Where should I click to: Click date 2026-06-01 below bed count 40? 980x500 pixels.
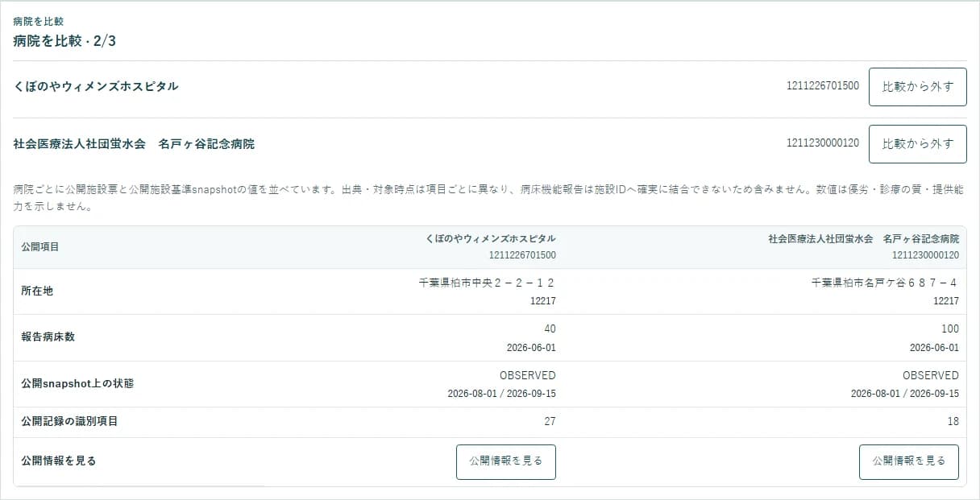(x=531, y=348)
